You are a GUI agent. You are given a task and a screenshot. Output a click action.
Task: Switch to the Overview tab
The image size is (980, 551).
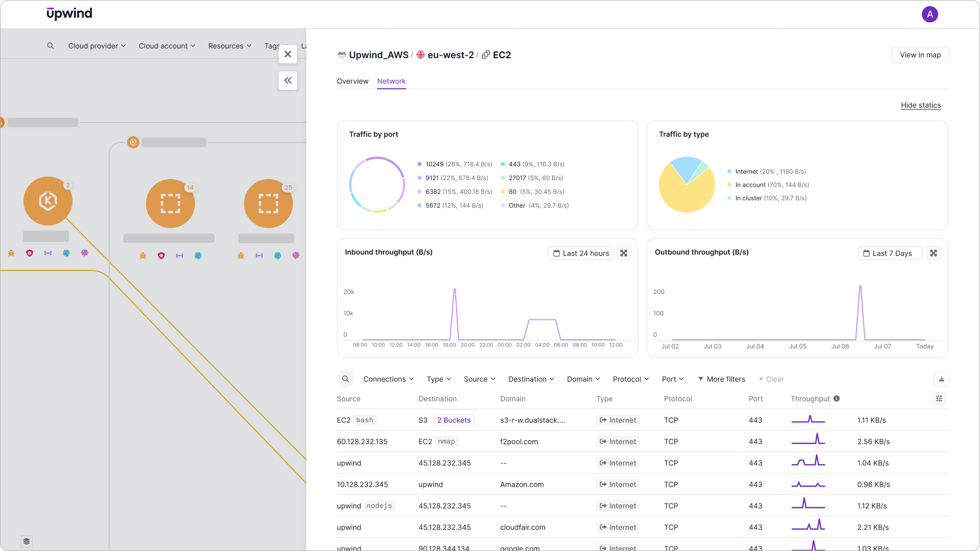click(x=353, y=81)
